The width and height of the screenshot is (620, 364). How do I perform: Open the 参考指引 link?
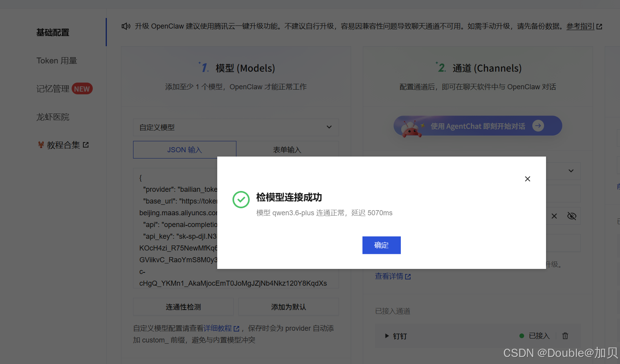pyautogui.click(x=580, y=26)
